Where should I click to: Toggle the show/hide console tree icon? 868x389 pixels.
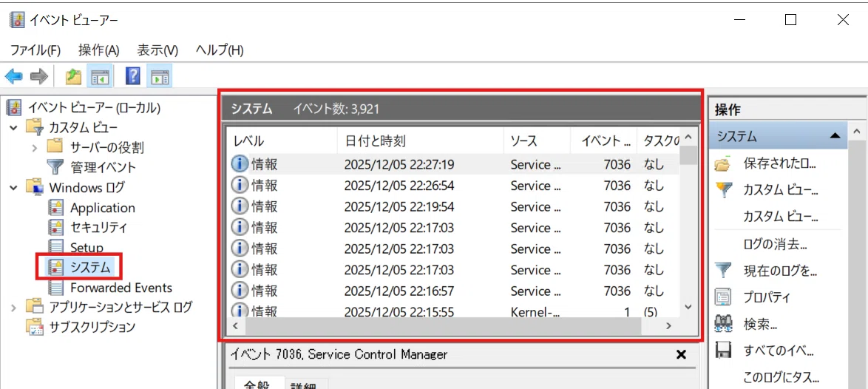pyautogui.click(x=100, y=76)
